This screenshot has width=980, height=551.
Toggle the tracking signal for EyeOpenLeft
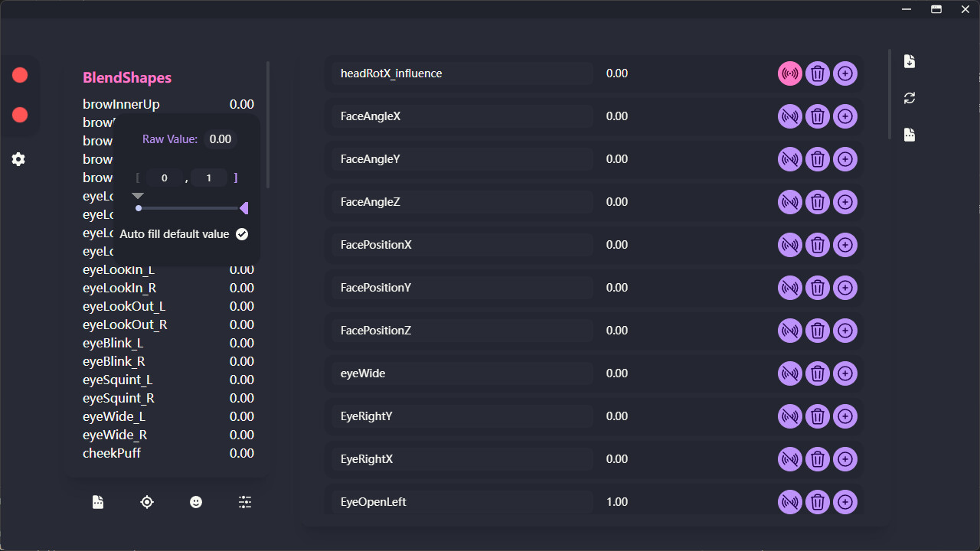tap(789, 502)
